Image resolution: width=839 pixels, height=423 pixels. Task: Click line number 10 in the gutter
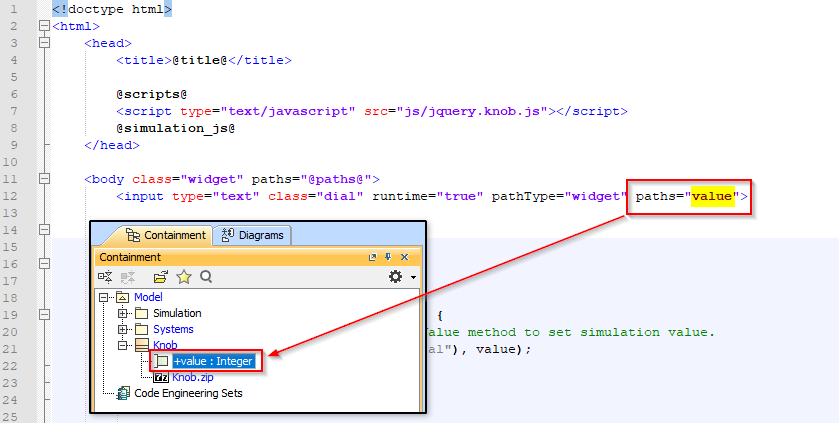11,162
